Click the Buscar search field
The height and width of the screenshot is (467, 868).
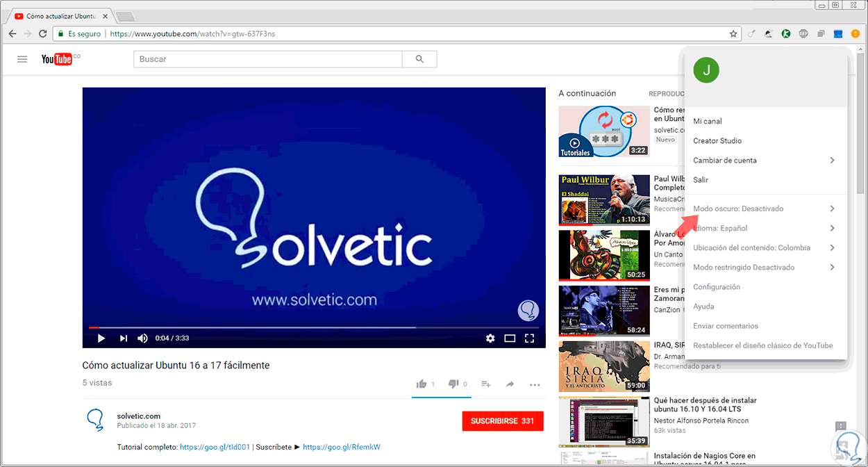click(x=268, y=59)
